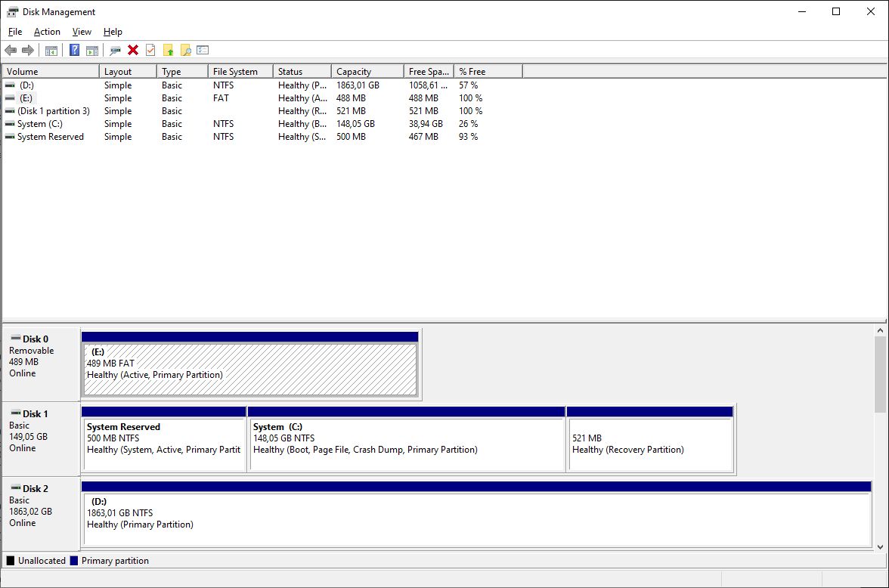Click the FAT file system cell
The image size is (889, 588).
coord(221,98)
